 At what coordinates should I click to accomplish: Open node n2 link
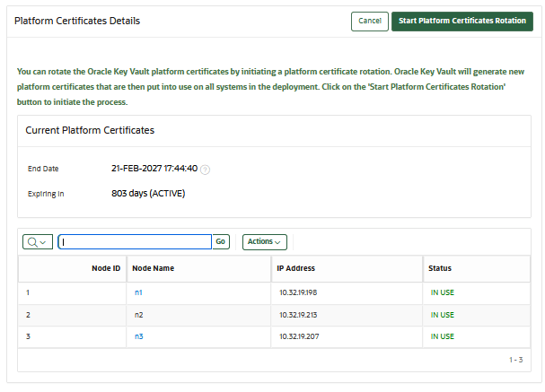pos(139,315)
